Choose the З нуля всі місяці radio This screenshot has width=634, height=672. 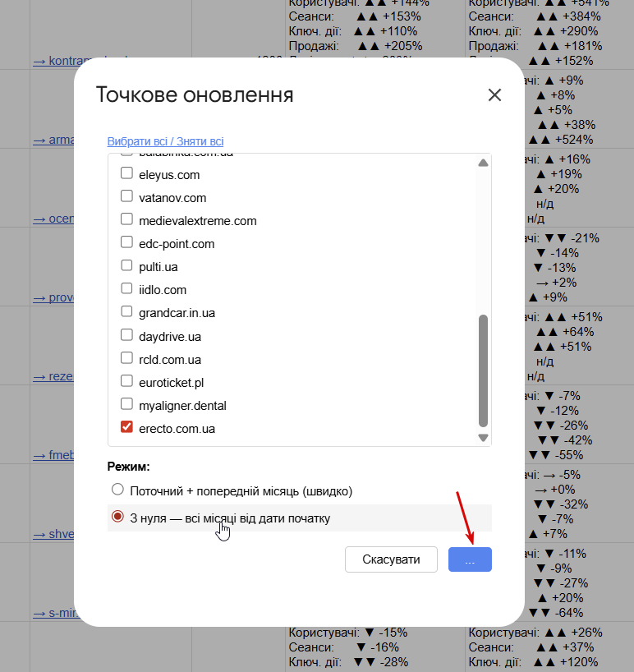click(117, 517)
